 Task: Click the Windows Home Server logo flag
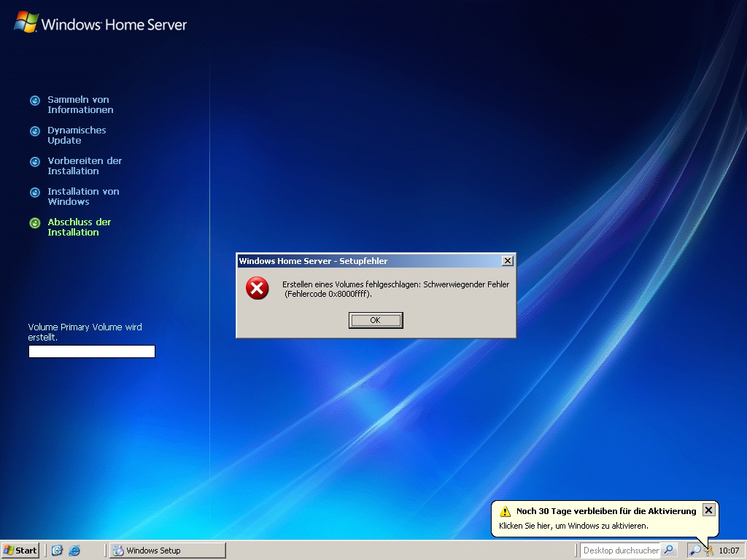(26, 23)
